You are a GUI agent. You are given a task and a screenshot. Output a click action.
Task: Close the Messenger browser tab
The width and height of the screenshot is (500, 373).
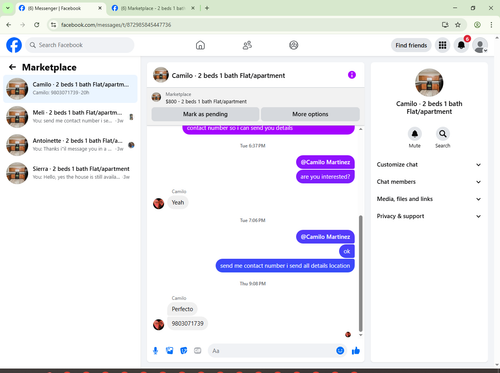[x=100, y=8]
